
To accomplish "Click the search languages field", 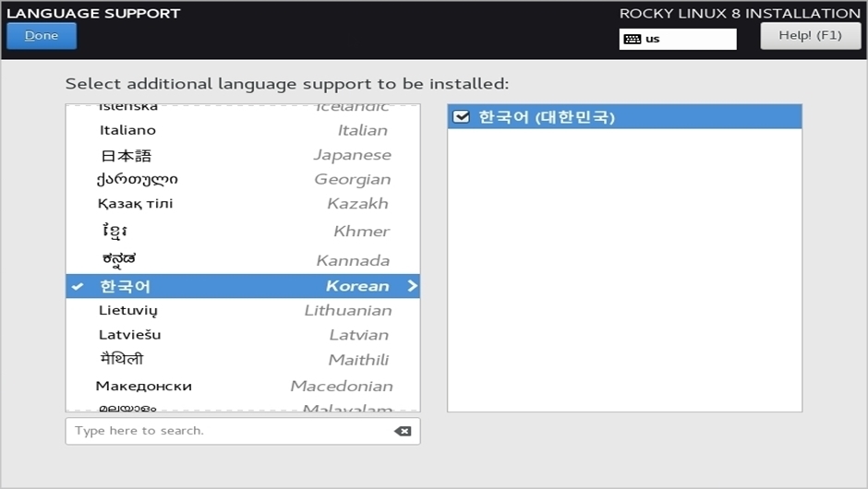I will coord(243,431).
